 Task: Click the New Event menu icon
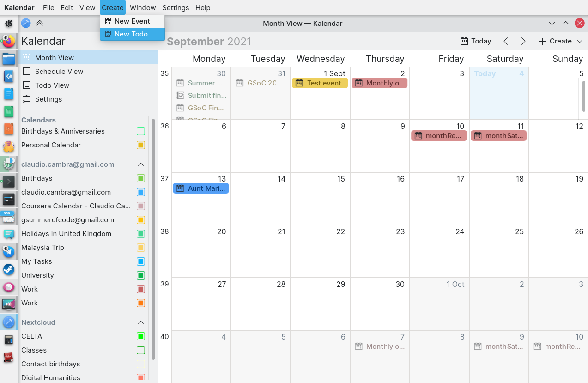pyautogui.click(x=108, y=21)
